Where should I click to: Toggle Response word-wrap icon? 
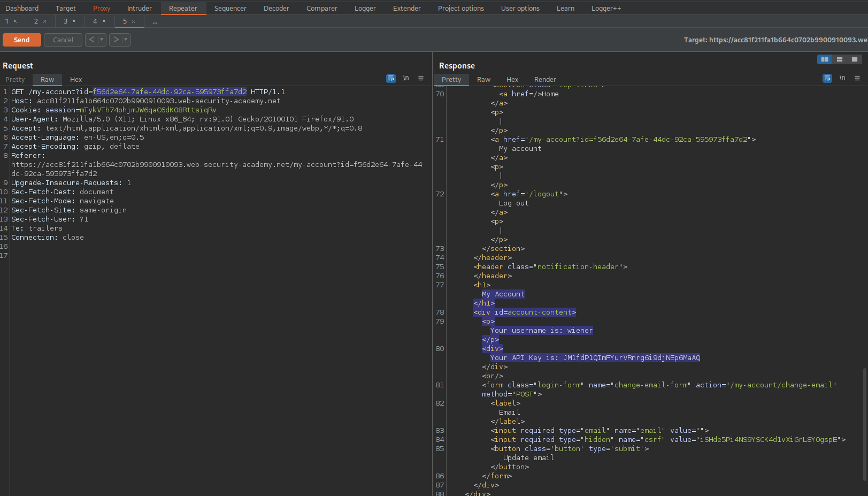tap(827, 78)
